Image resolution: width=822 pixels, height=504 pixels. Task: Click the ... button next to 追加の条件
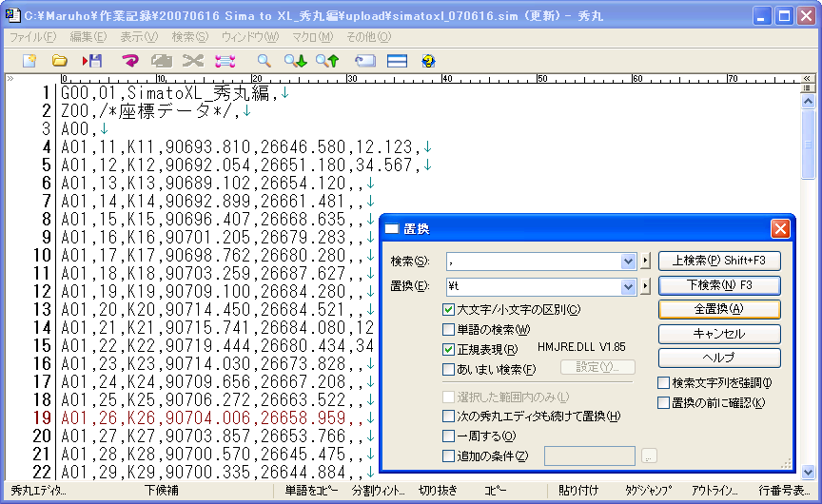(x=649, y=456)
